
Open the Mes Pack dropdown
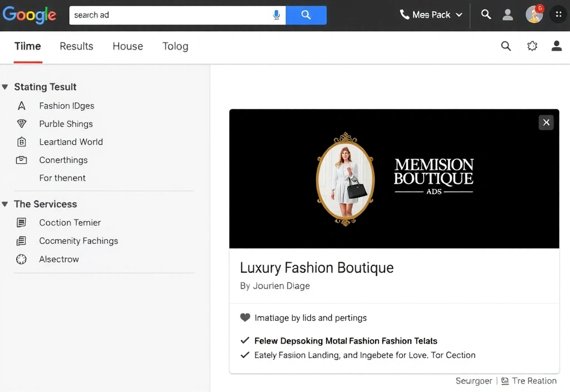431,14
